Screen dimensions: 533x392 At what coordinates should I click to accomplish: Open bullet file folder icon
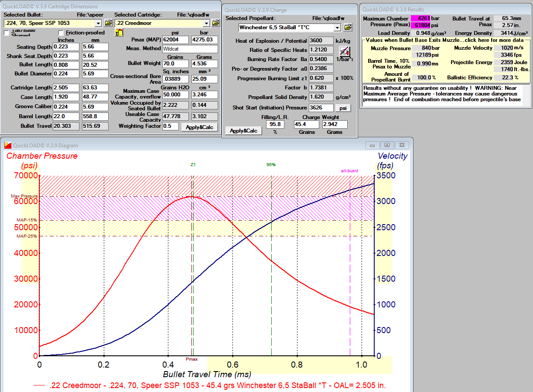click(x=108, y=23)
